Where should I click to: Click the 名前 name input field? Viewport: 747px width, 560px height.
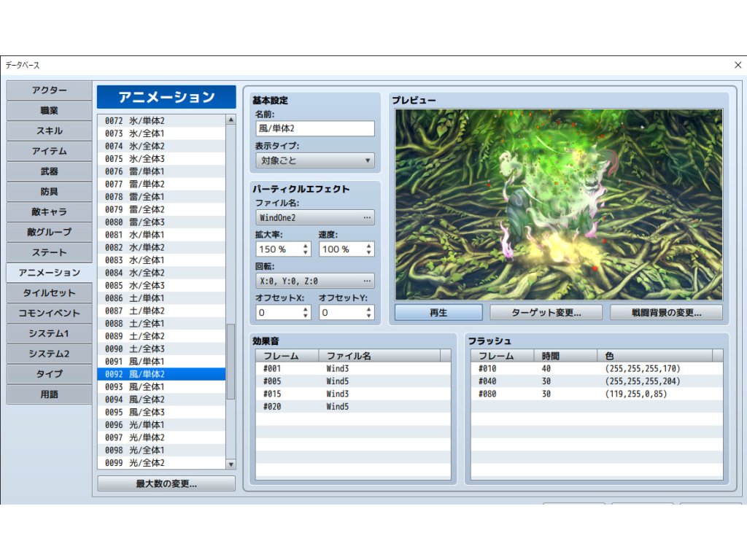pos(315,128)
